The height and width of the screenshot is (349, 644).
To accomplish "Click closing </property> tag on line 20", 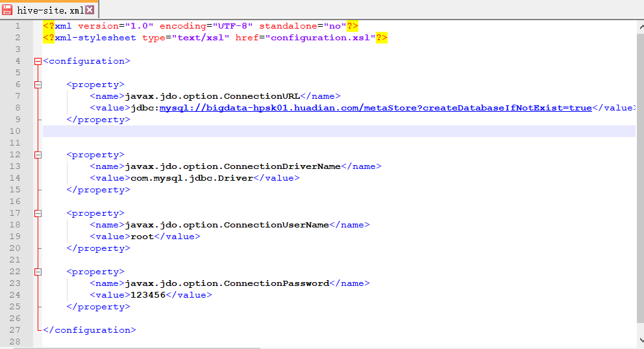I will 99,248.
